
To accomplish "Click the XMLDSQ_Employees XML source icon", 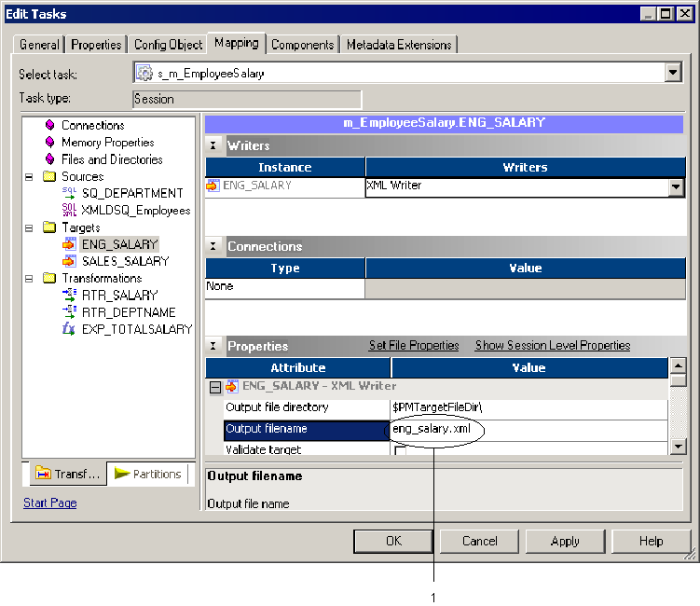I will coord(69,210).
